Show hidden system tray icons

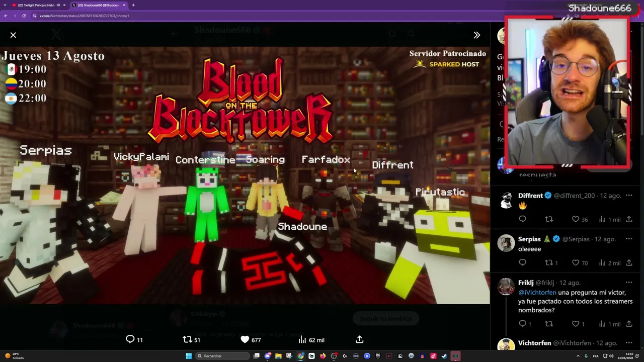pyautogui.click(x=578, y=356)
